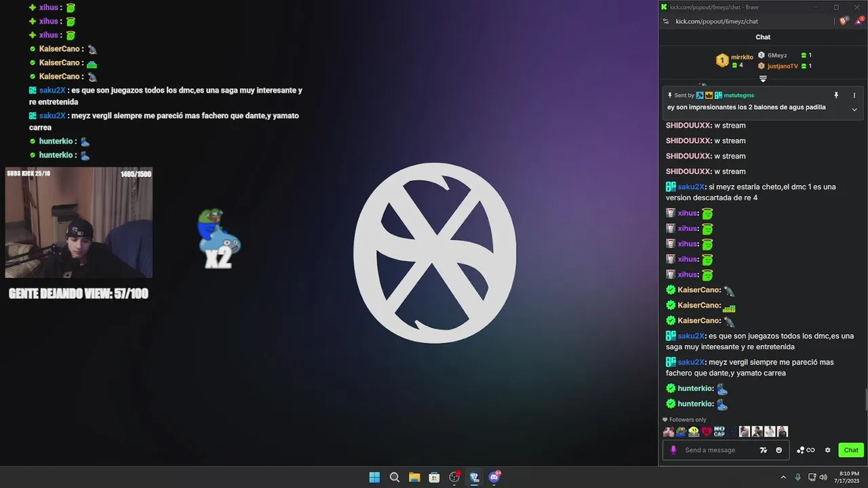
Task: Select the NO CAP emote in quick bar
Action: pos(719,432)
